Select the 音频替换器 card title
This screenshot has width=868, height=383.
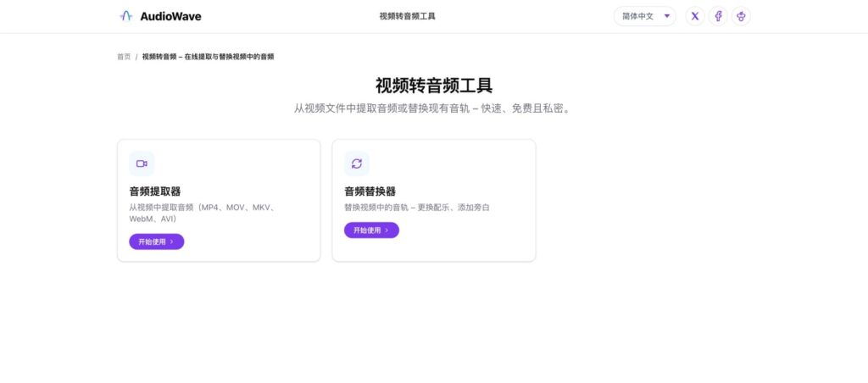pyautogui.click(x=370, y=191)
